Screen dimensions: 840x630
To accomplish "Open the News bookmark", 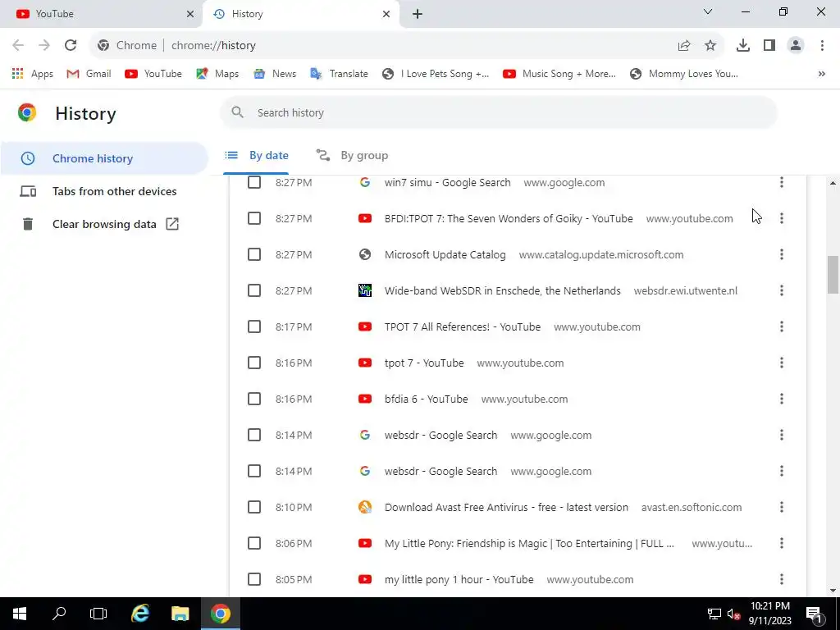I will coord(275,74).
